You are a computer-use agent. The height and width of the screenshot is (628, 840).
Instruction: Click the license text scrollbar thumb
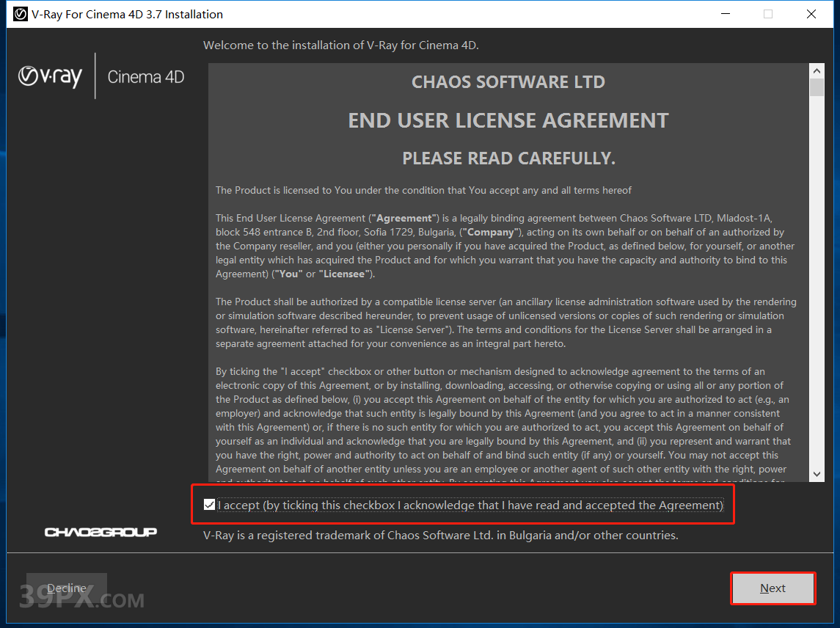[817, 87]
